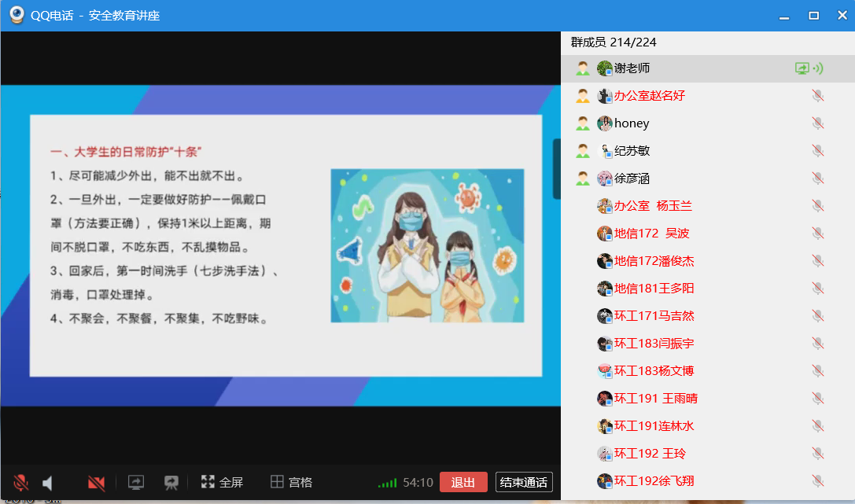This screenshot has width=855, height=504.
Task: Click the shared slide cartoon illustration
Action: [427, 245]
